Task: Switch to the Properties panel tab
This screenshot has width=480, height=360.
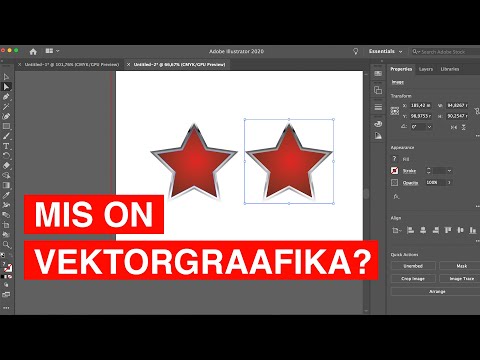Action: click(401, 69)
